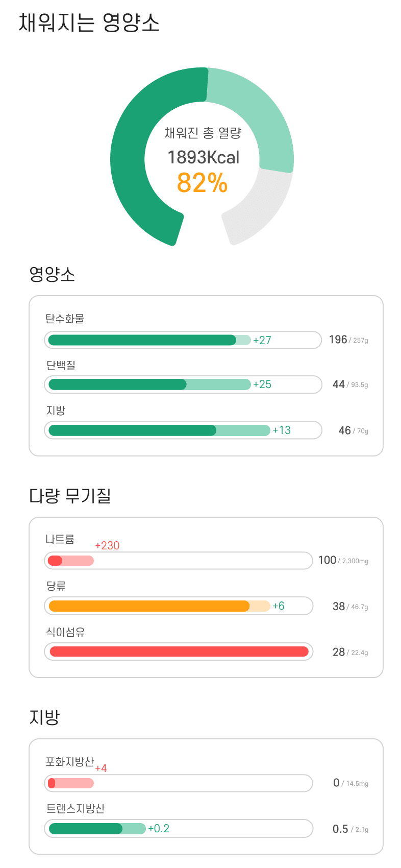Click the 채워지는 영양소 page title
The height and width of the screenshot is (868, 401).
click(x=89, y=22)
